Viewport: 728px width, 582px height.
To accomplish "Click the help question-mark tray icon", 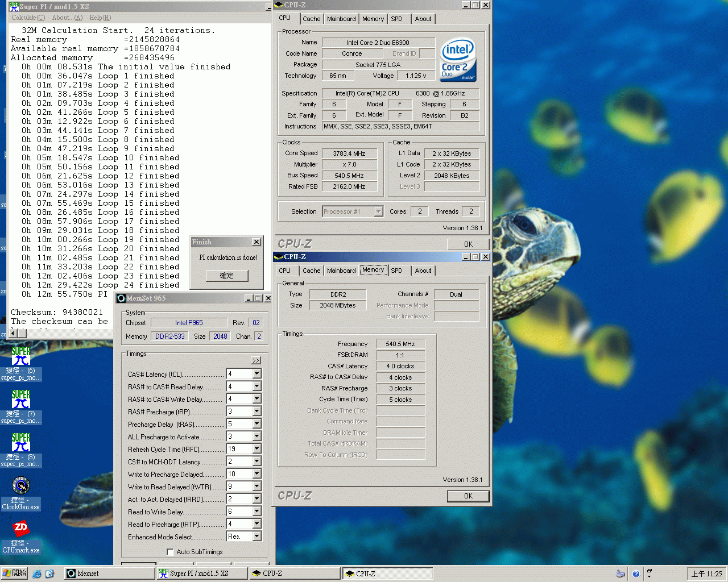I will 636,574.
